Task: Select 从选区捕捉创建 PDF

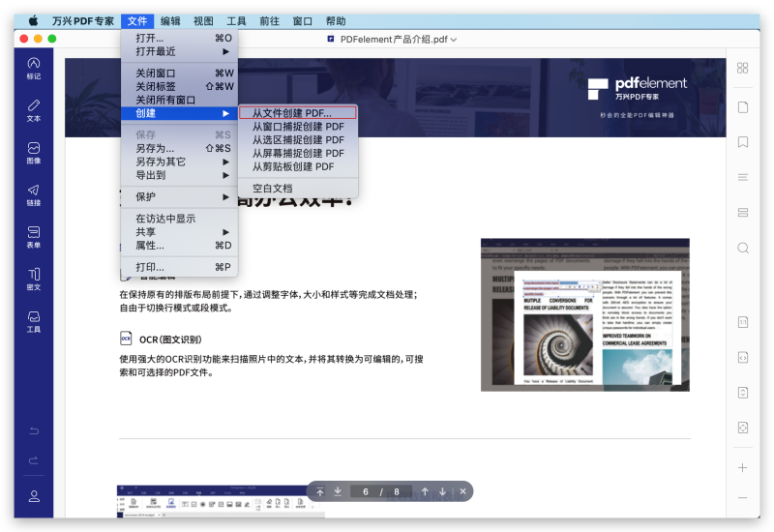Action: point(298,139)
